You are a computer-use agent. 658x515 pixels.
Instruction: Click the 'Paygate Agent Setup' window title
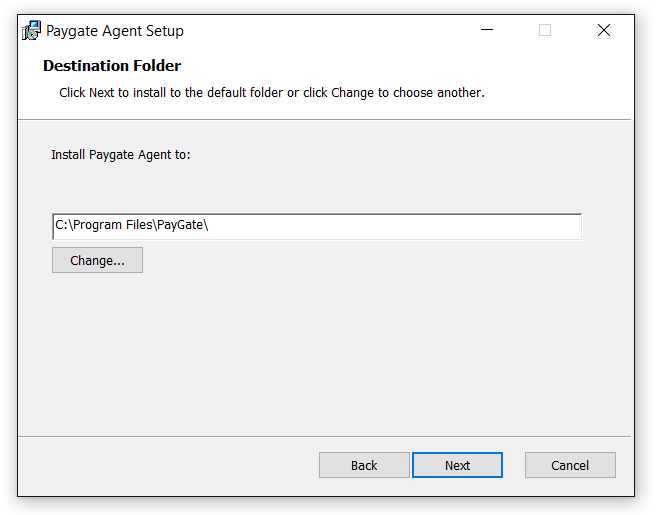click(x=115, y=31)
